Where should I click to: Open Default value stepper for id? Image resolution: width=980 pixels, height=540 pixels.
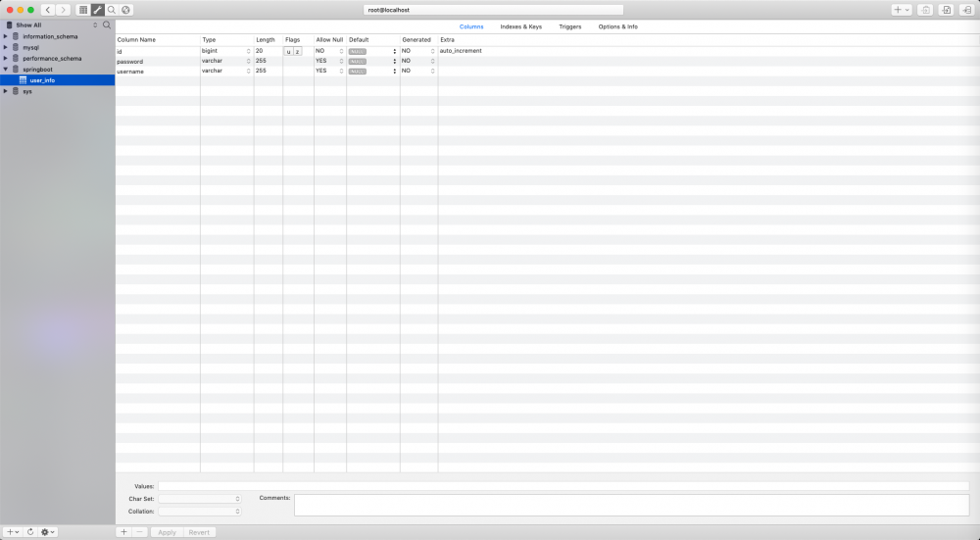coord(394,51)
